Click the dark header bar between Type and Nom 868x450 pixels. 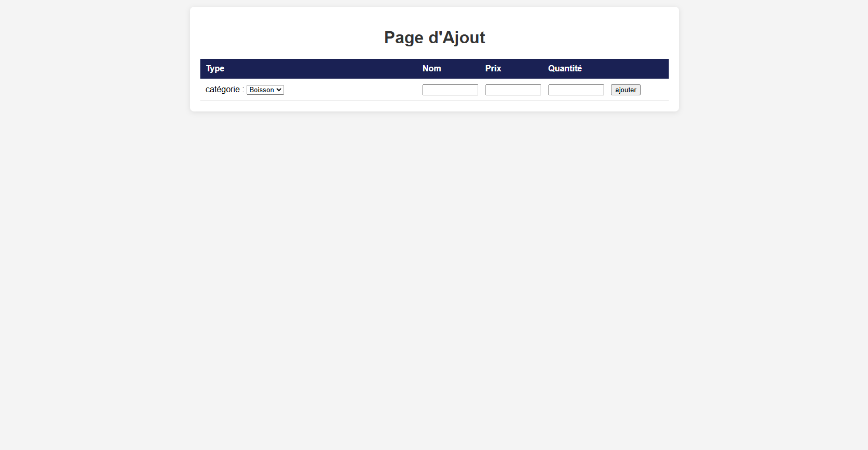(x=323, y=69)
